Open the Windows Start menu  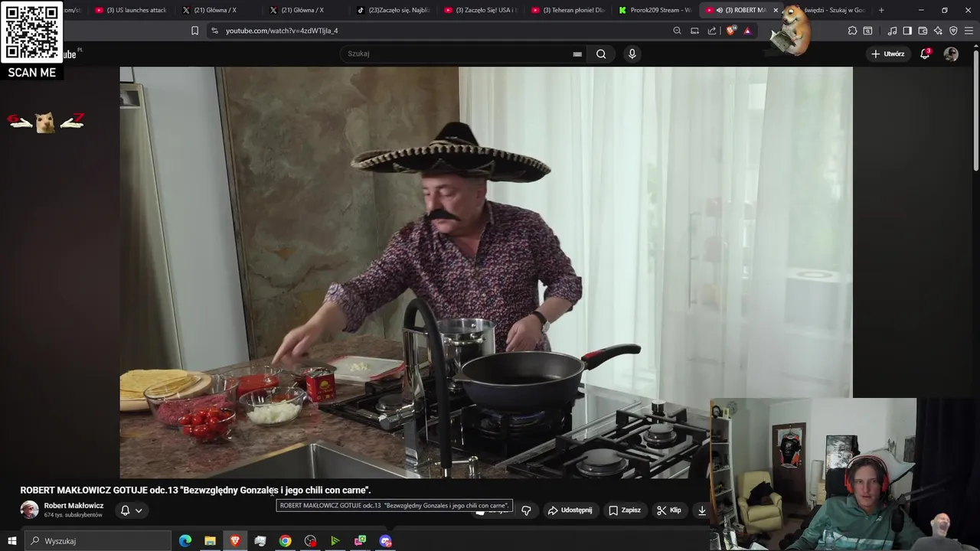11,541
